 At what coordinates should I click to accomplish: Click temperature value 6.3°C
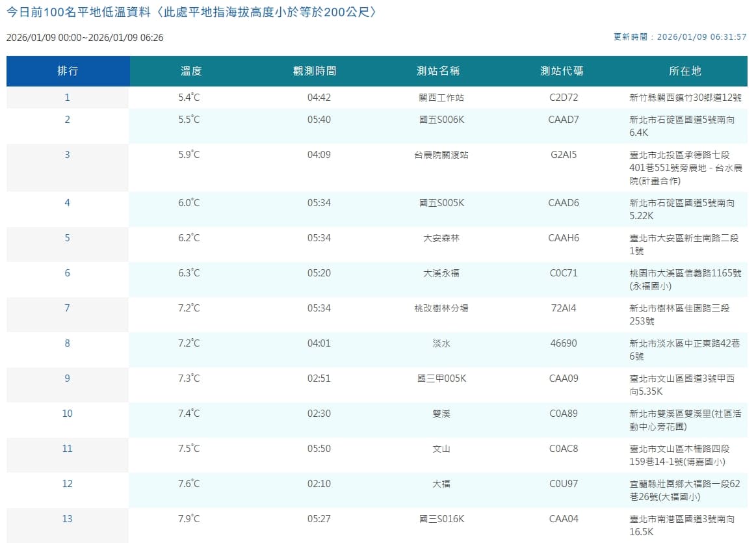(189, 273)
